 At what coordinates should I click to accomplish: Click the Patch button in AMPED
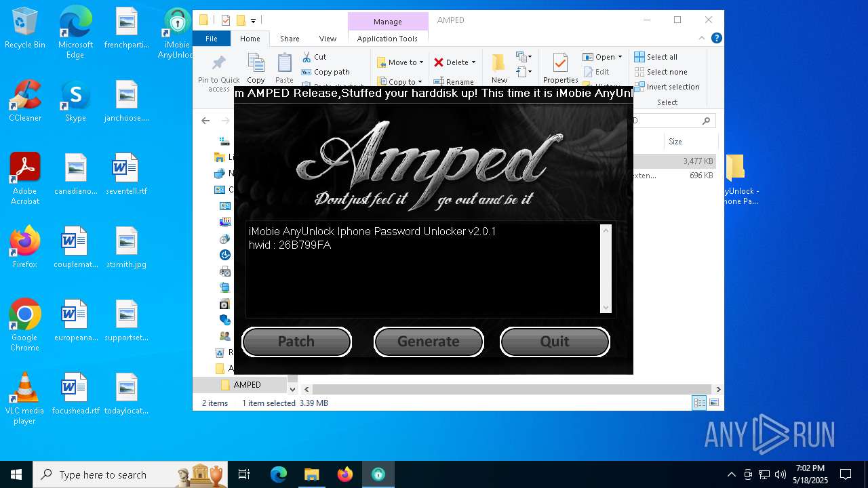[296, 342]
